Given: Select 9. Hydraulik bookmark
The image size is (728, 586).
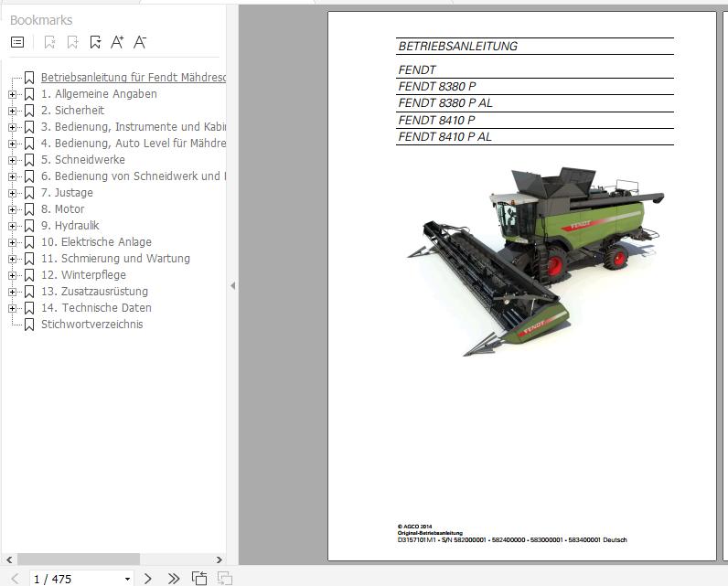Looking at the screenshot, I should point(70,226).
